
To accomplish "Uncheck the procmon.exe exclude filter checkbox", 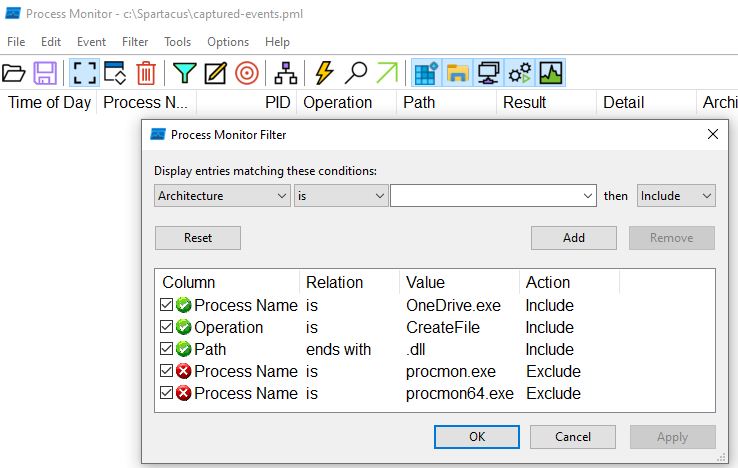I will 166,371.
